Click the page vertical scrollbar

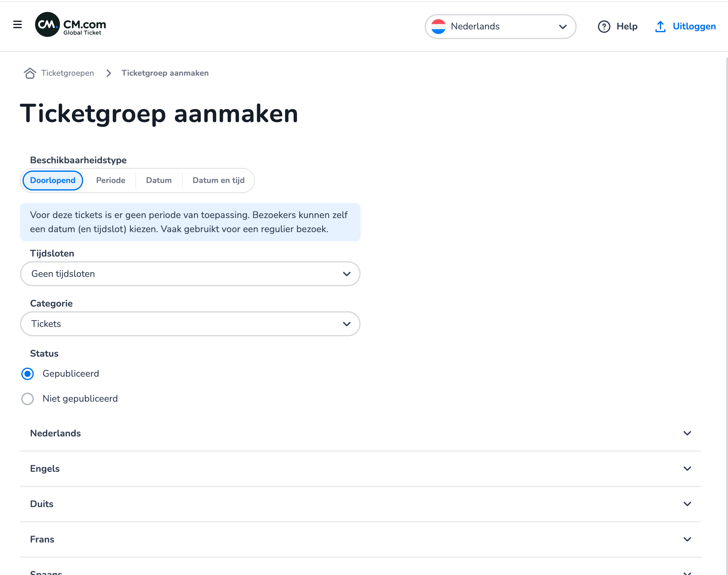tap(726, 316)
